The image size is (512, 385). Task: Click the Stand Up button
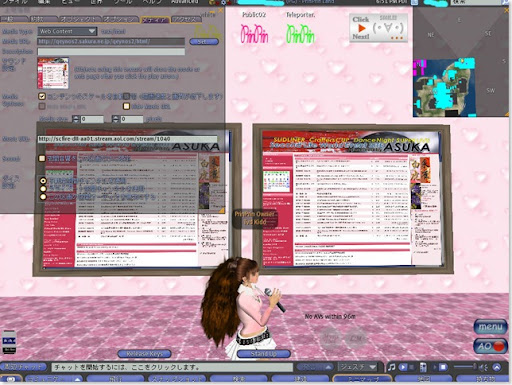pos(263,353)
